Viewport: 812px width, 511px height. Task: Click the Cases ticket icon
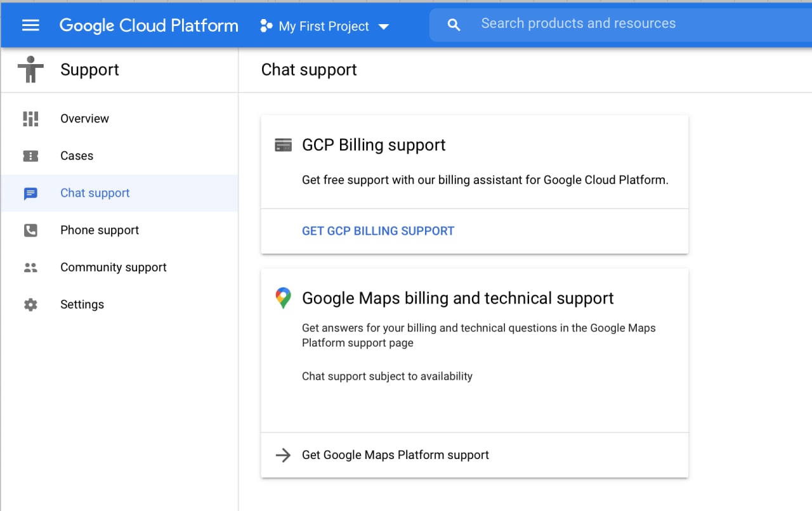click(x=30, y=156)
